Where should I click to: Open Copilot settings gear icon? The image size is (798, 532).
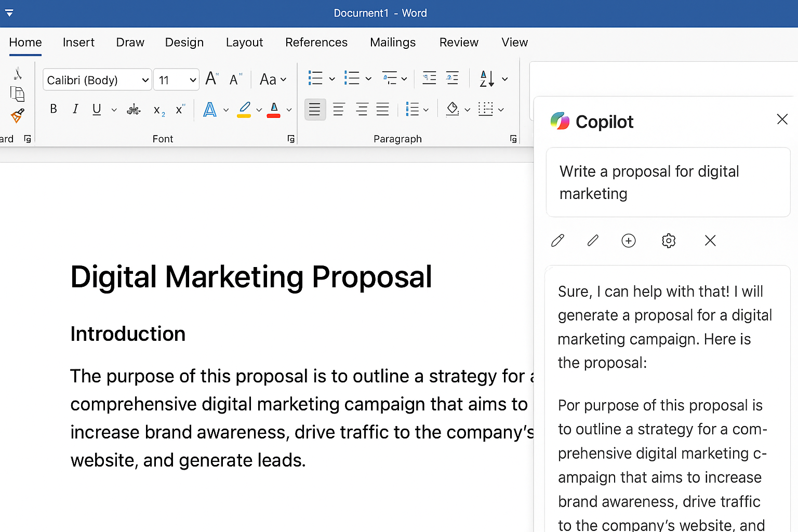(669, 241)
